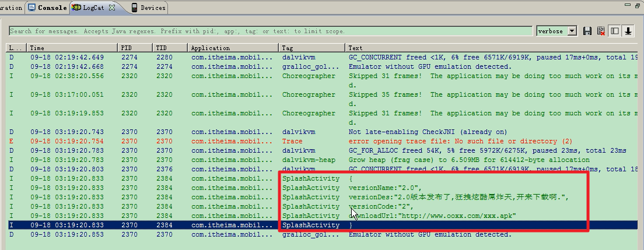Select gralloc_gol tag in 03:19:20.853 row
This screenshot has width=644, height=250.
tap(310, 234)
